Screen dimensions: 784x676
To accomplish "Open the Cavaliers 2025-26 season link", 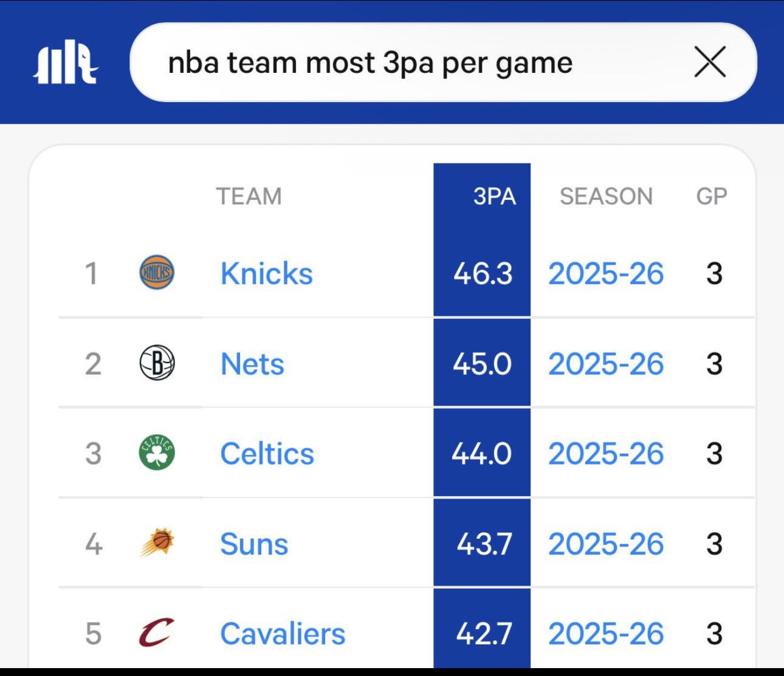I will 606,633.
